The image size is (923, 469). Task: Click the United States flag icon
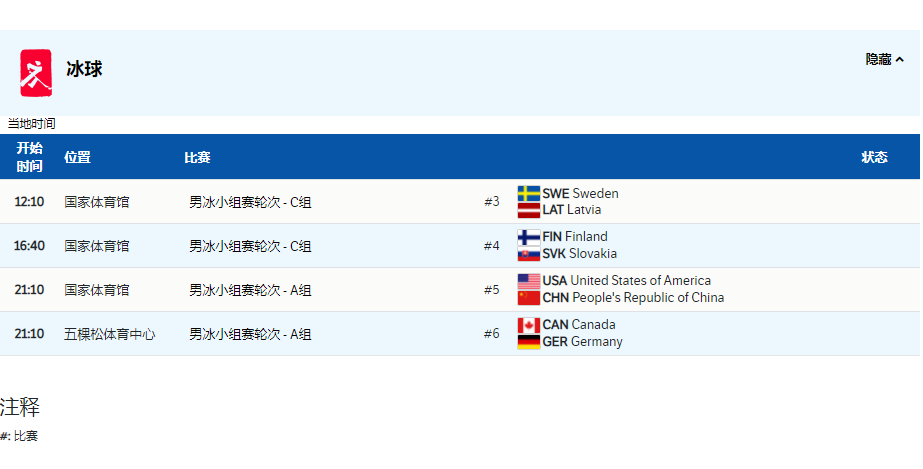coord(529,281)
